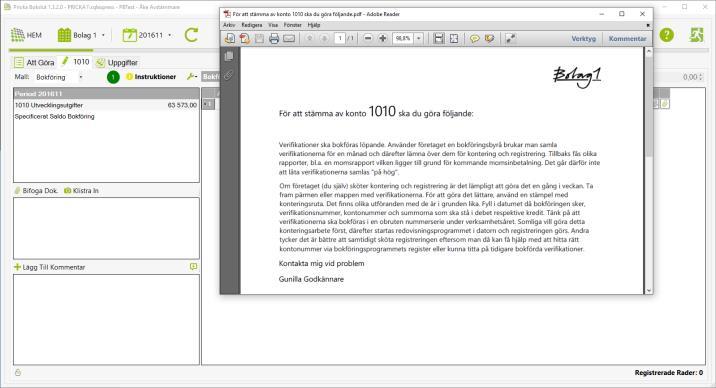Click the wrench settings icon beside Instruktioner
The width and height of the screenshot is (716, 388).
tap(192, 77)
